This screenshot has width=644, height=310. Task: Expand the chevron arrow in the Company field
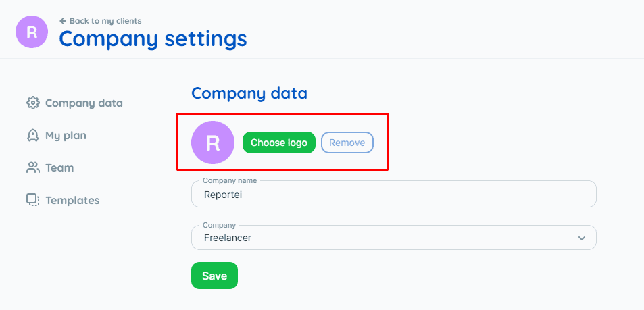click(x=582, y=238)
